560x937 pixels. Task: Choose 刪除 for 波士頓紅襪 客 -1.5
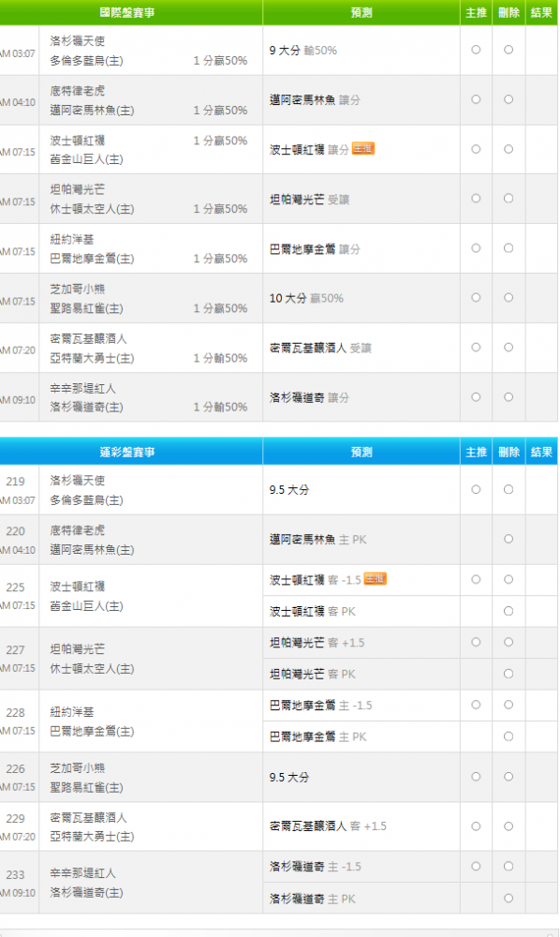(508, 580)
